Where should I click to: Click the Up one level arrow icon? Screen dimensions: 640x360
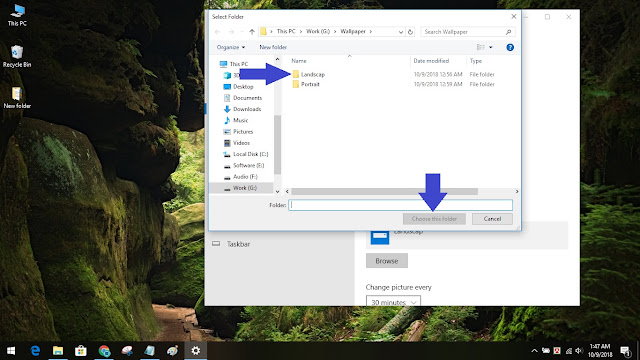(x=252, y=32)
